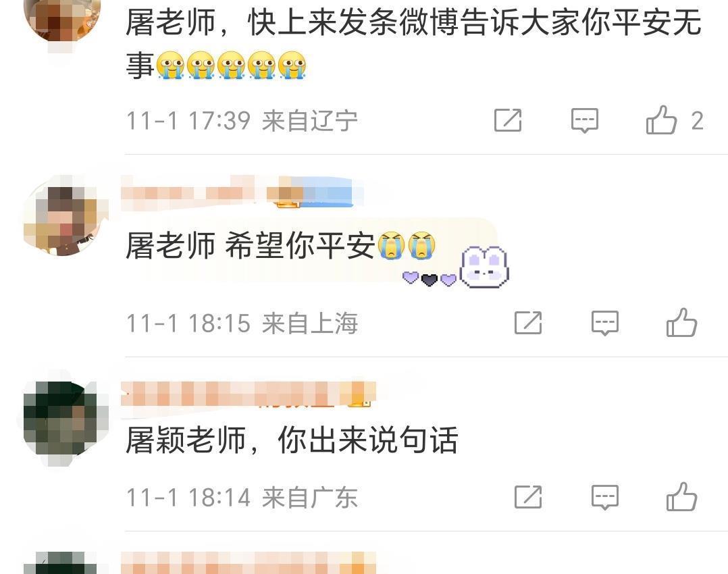Like the 18:15 comment from 上海

tap(681, 323)
